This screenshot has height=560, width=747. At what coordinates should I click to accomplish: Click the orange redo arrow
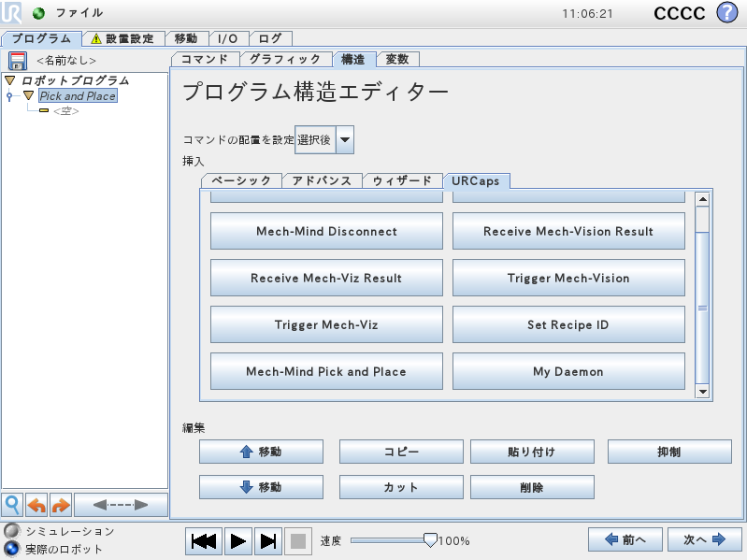tap(61, 505)
